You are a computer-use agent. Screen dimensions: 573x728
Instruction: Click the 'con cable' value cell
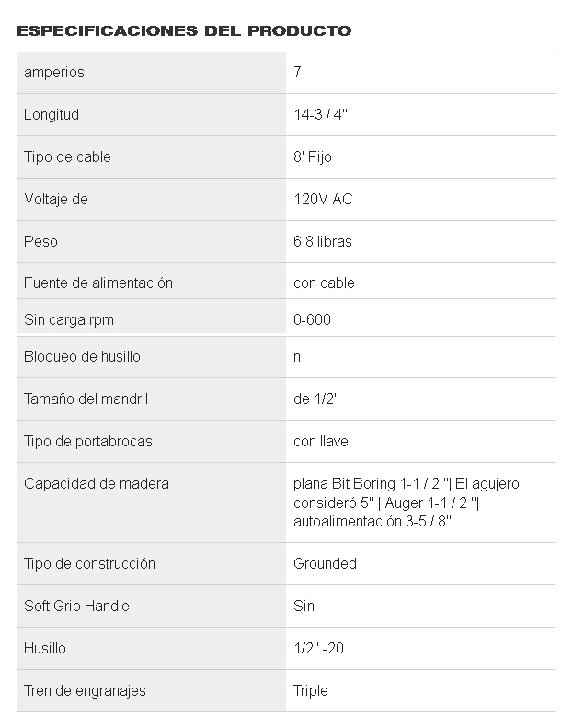coord(324,283)
